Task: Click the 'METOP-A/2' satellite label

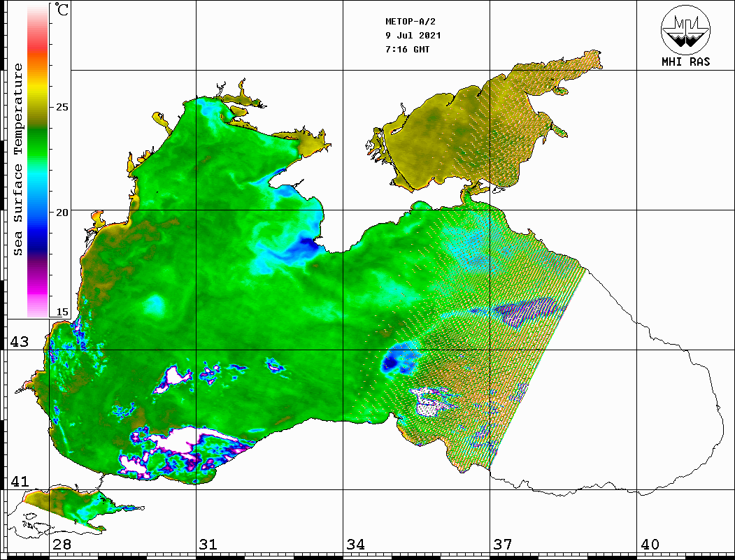Action: [x=411, y=22]
